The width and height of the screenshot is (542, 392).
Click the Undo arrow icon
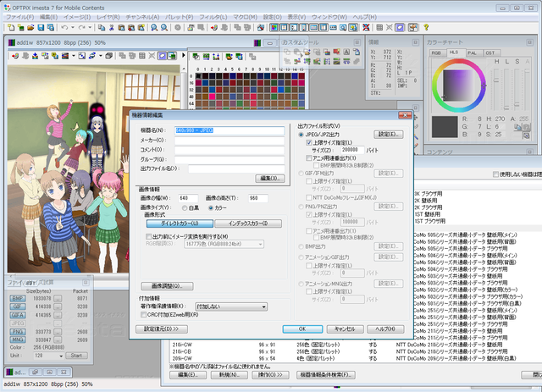click(x=64, y=27)
